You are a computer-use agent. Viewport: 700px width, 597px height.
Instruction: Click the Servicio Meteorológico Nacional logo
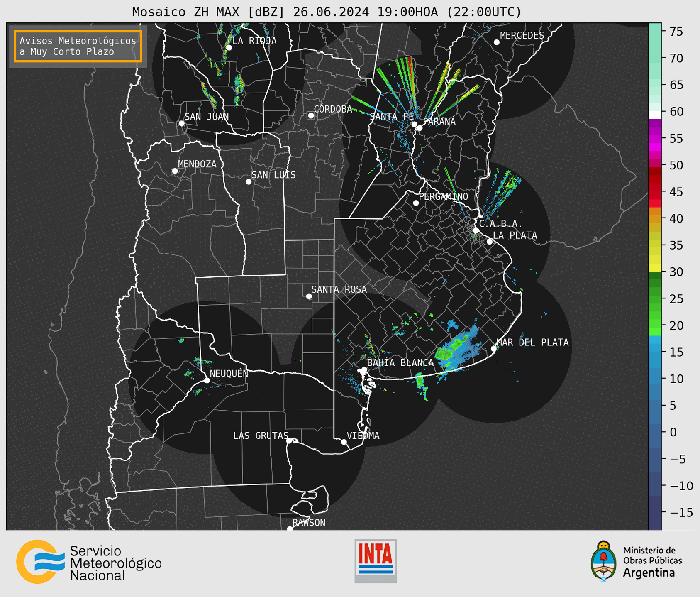(89, 562)
